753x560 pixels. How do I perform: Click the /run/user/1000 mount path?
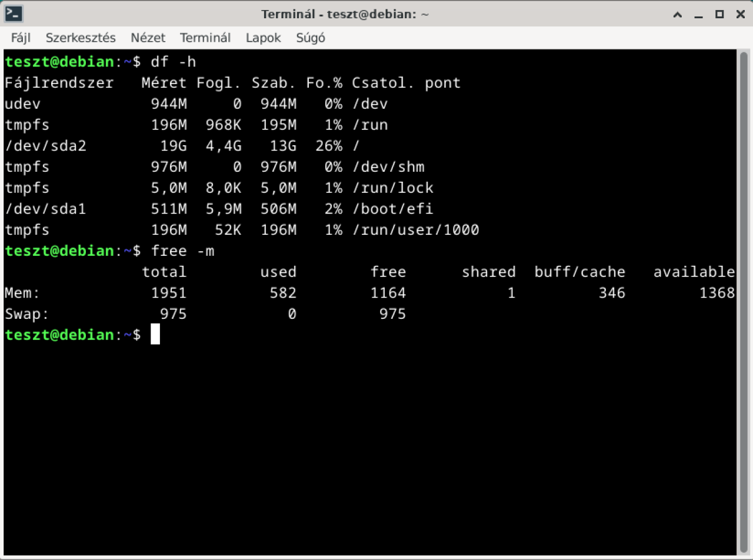point(415,230)
